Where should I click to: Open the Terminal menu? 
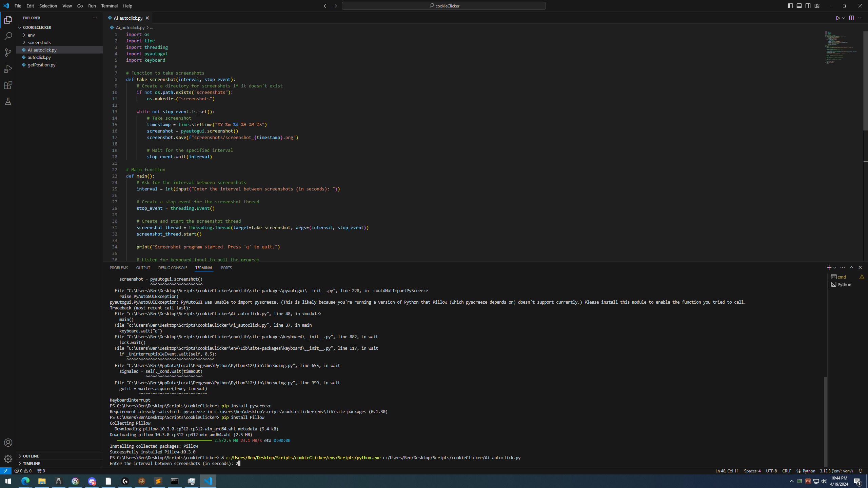click(x=109, y=6)
